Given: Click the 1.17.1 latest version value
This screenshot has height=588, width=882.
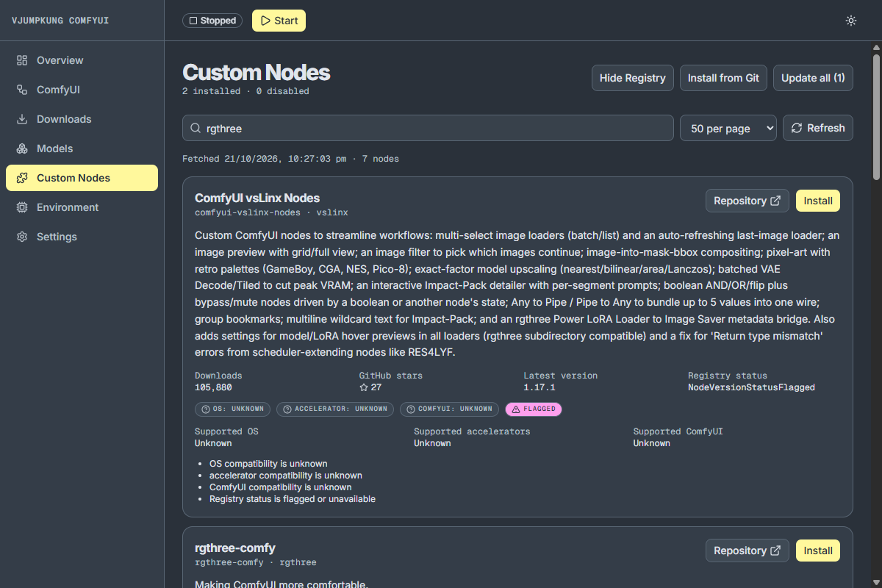Looking at the screenshot, I should (x=539, y=387).
